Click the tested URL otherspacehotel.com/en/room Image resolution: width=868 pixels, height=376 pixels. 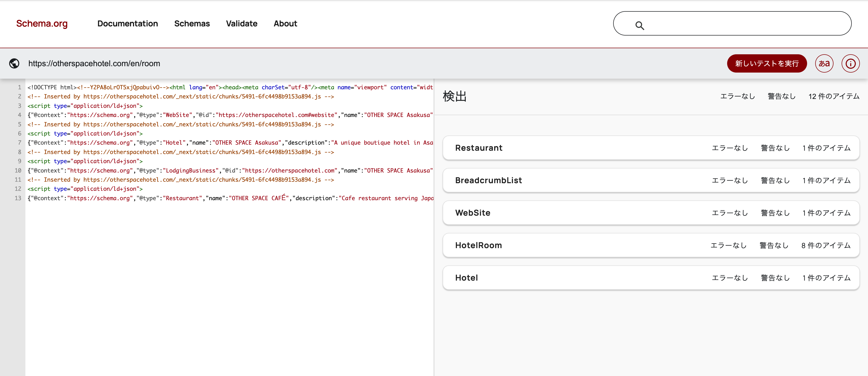point(94,63)
